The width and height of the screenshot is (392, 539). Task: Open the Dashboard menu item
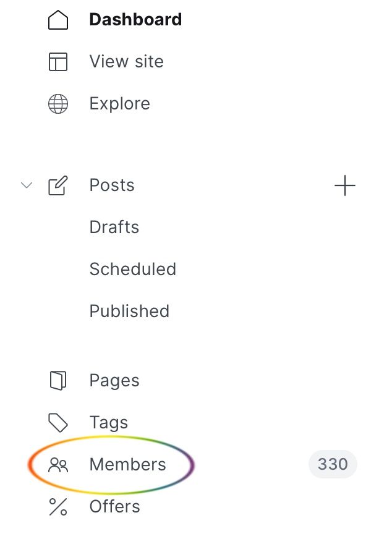[135, 20]
